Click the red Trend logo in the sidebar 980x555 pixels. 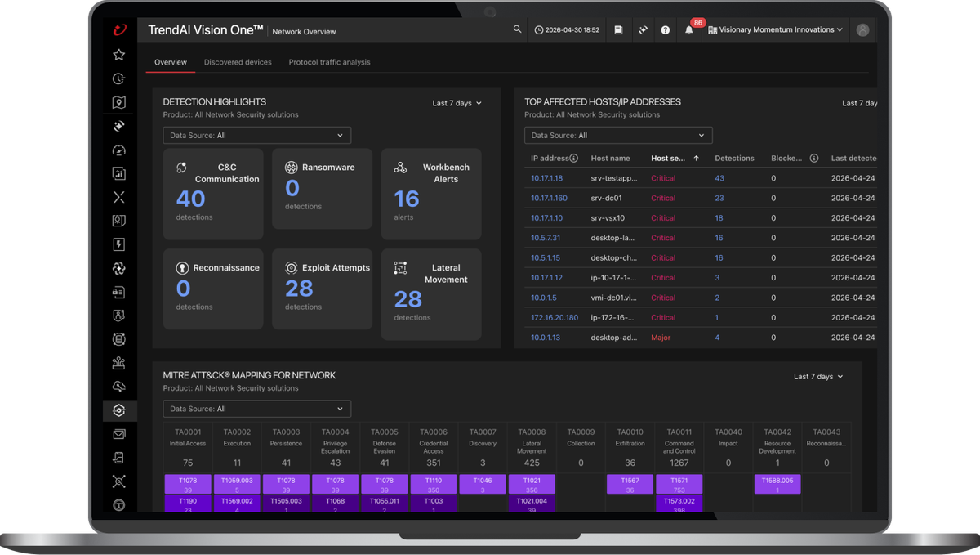coord(119,30)
